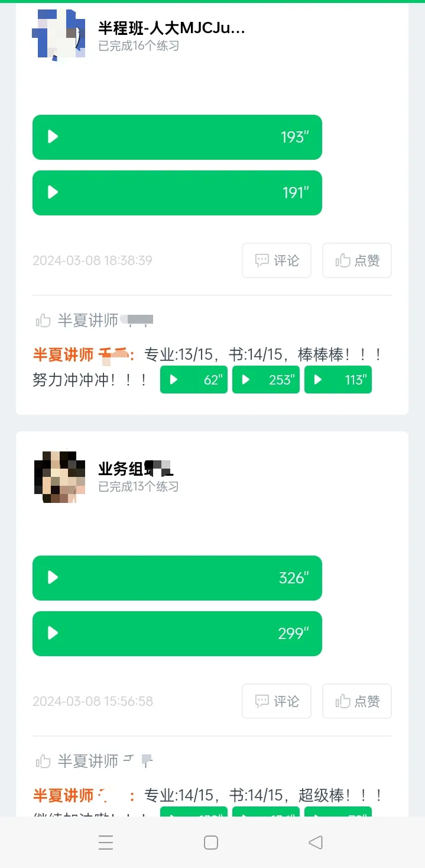Play the teacher's 253-second voice reply
425x868 pixels.
point(266,380)
